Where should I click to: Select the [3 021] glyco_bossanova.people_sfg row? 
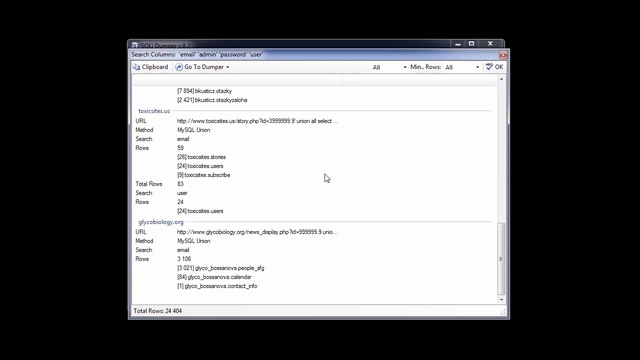pyautogui.click(x=220, y=268)
